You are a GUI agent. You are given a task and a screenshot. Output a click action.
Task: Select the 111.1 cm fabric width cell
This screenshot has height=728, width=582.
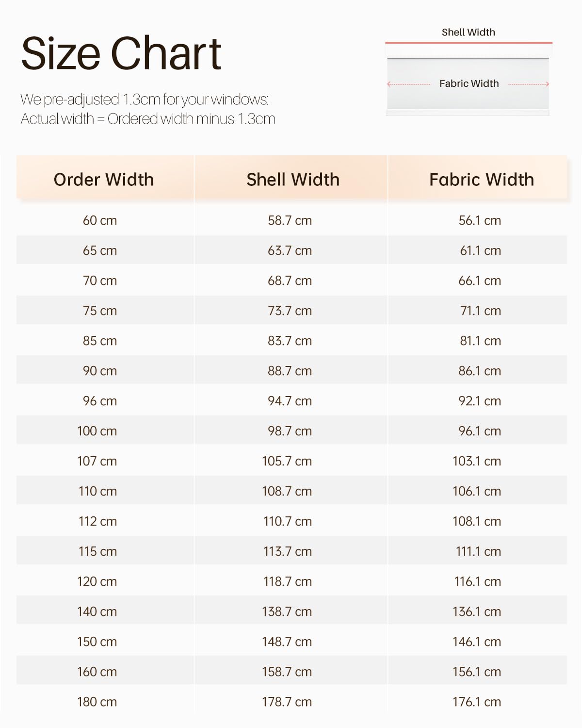coord(479,551)
